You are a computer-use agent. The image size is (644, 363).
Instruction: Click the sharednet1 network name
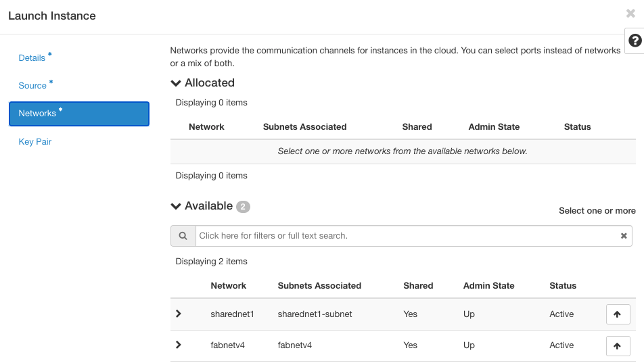pyautogui.click(x=232, y=314)
